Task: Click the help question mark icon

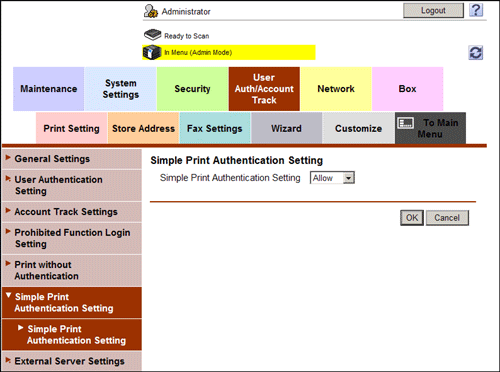Action: click(476, 10)
